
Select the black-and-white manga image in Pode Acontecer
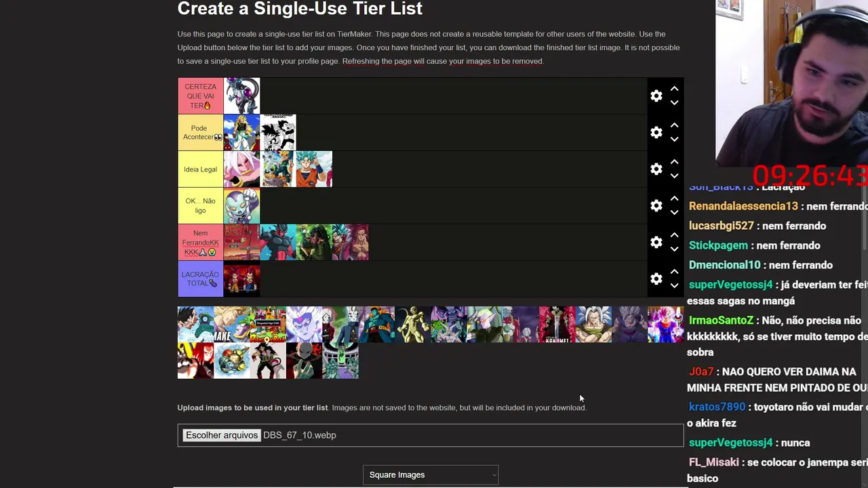(278, 133)
